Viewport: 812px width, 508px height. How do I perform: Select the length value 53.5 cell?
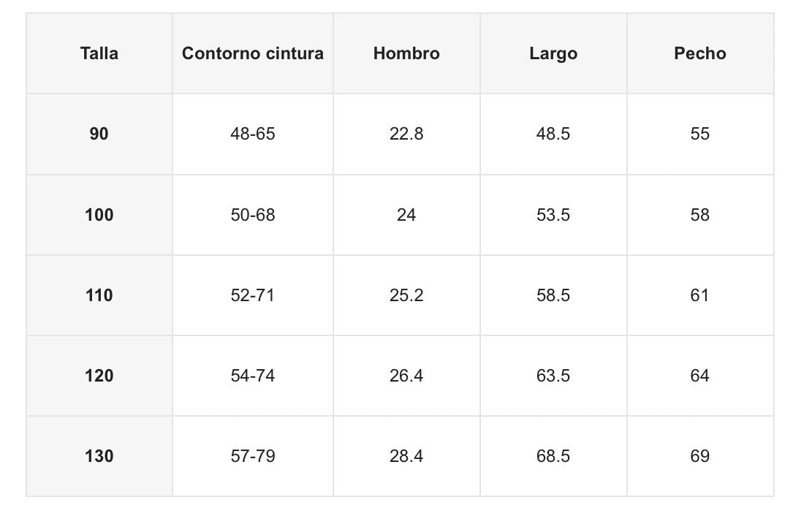coord(553,215)
